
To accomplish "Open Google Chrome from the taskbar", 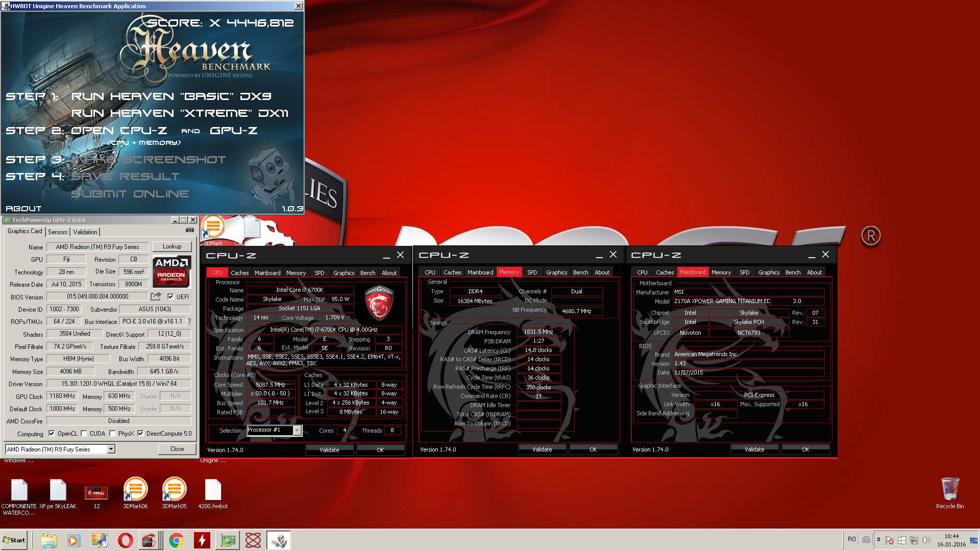I will pos(176,540).
